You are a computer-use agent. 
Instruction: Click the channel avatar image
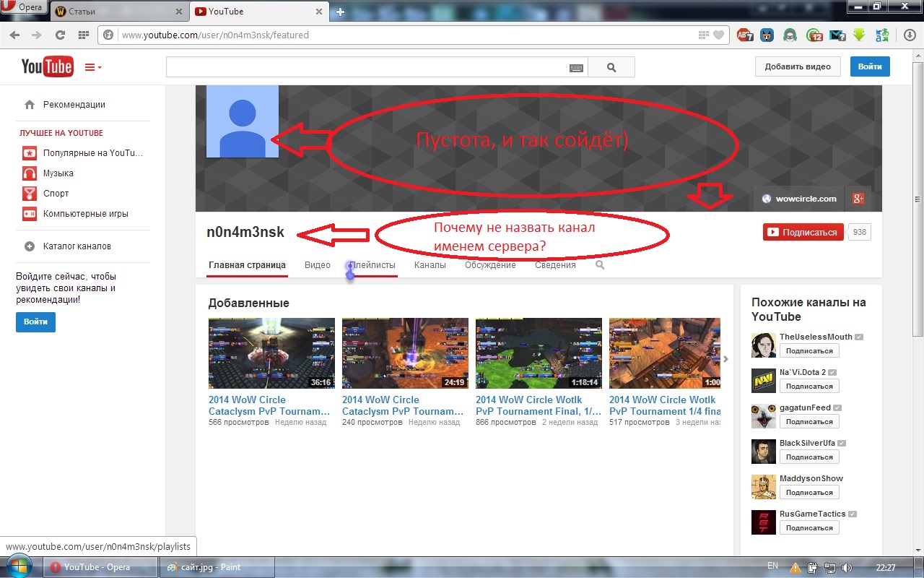243,121
